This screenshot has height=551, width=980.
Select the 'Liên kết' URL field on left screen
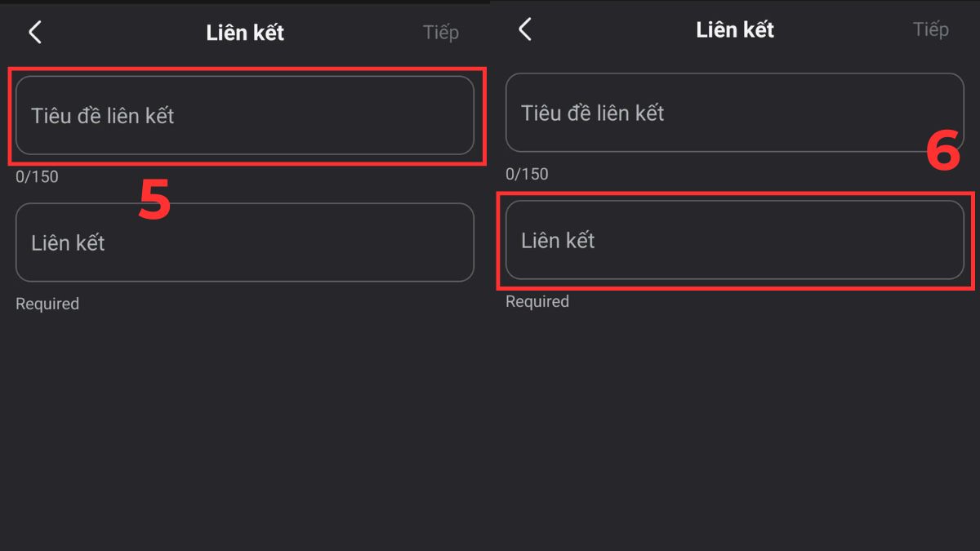245,242
